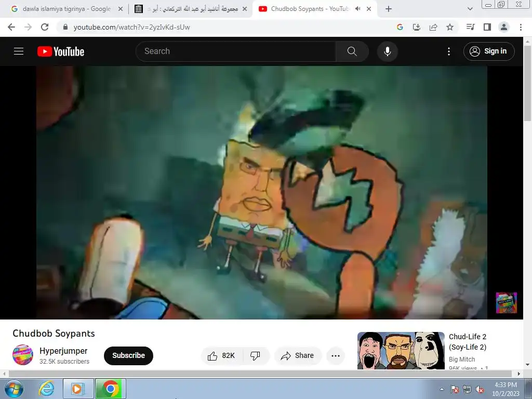This screenshot has width=532, height=399.
Task: Close the Arabic-titled archive tab
Action: coord(245,9)
